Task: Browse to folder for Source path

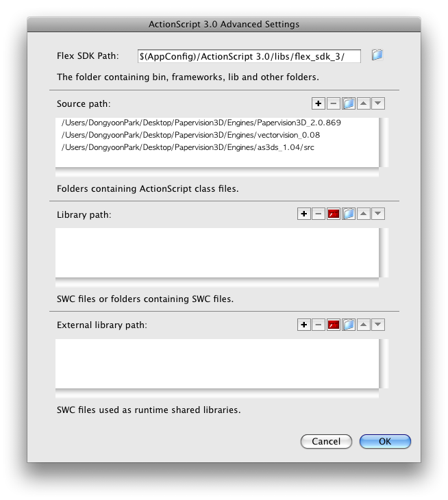Action: tap(348, 103)
